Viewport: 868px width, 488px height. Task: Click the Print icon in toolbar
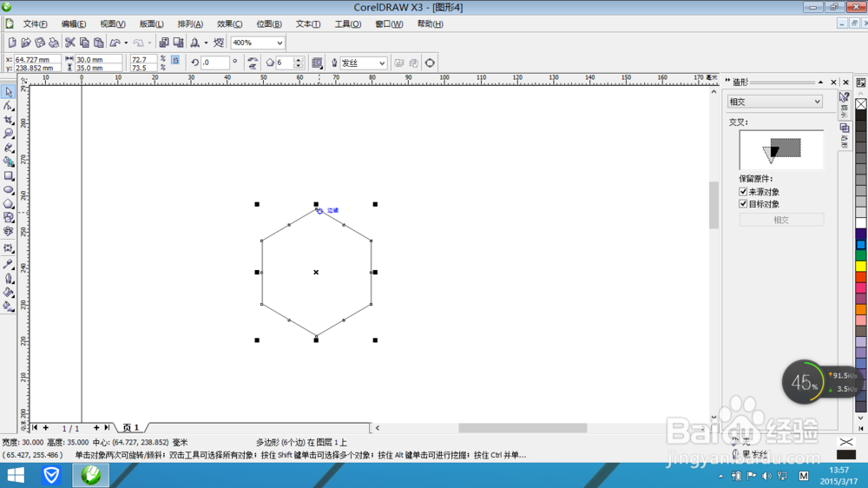pyautogui.click(x=54, y=43)
